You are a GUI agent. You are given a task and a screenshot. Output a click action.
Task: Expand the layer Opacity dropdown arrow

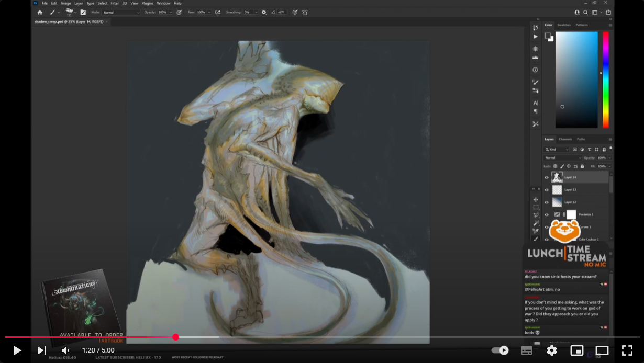609,158
